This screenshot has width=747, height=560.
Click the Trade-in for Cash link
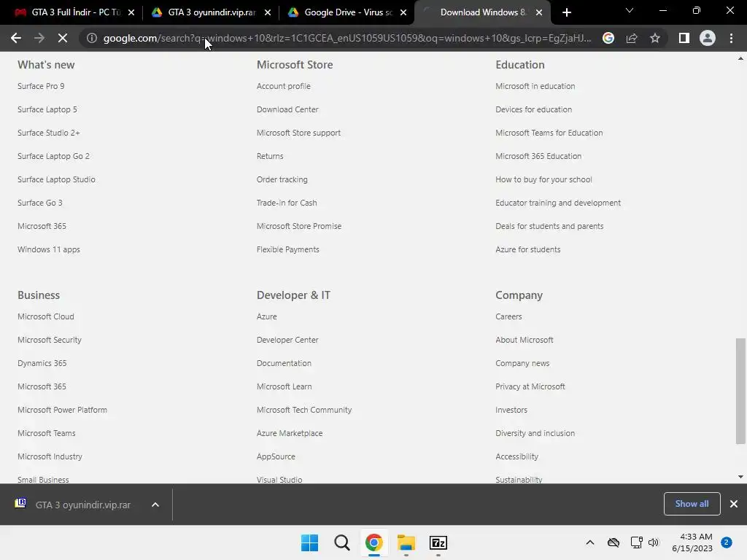(287, 203)
